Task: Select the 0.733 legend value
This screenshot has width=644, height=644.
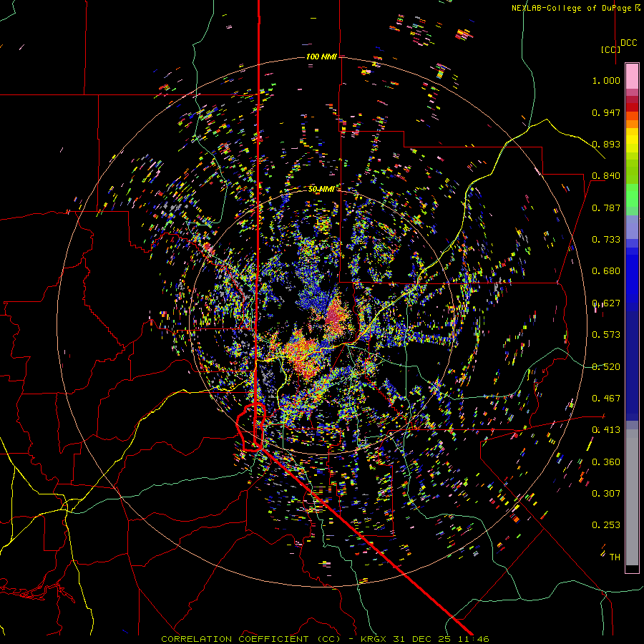Action: click(x=606, y=240)
